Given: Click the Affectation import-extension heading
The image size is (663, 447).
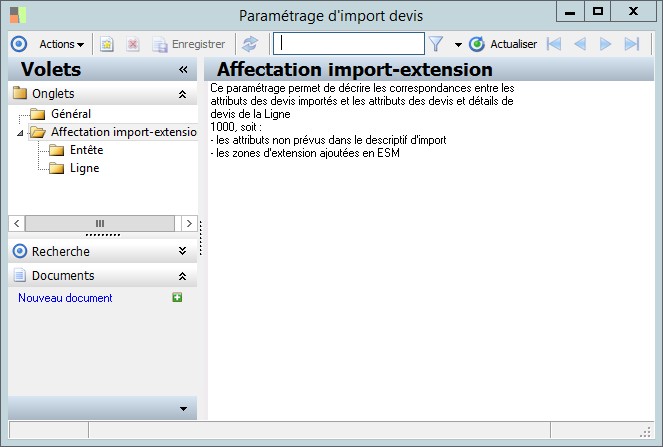Looking at the screenshot, I should [355, 69].
